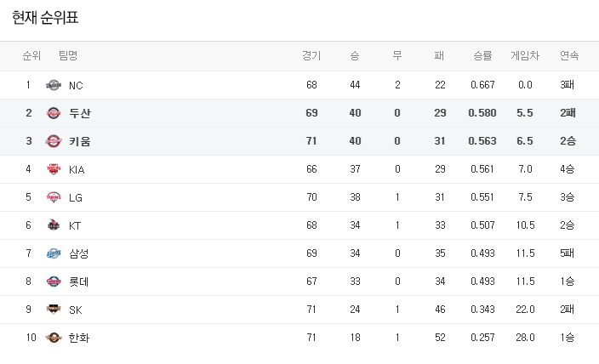Open the 키움 team name link
The image size is (599, 364).
[80, 141]
